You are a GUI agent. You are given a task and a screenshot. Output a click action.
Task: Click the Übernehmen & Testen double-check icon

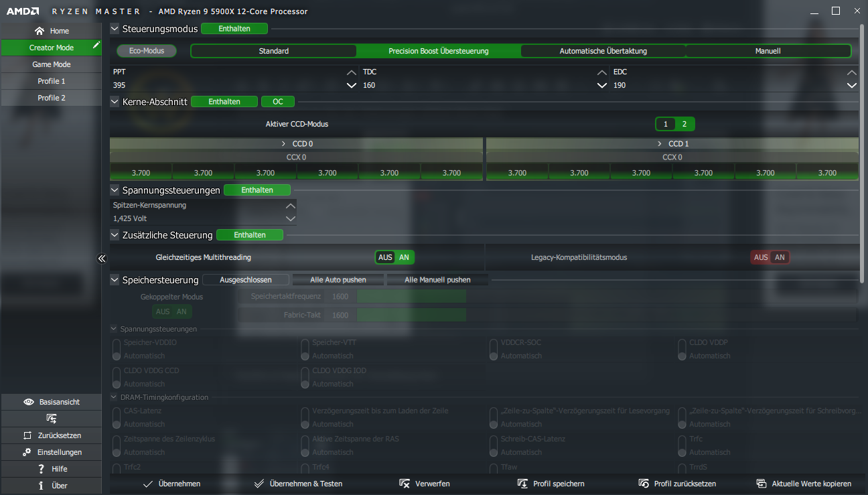[259, 484]
